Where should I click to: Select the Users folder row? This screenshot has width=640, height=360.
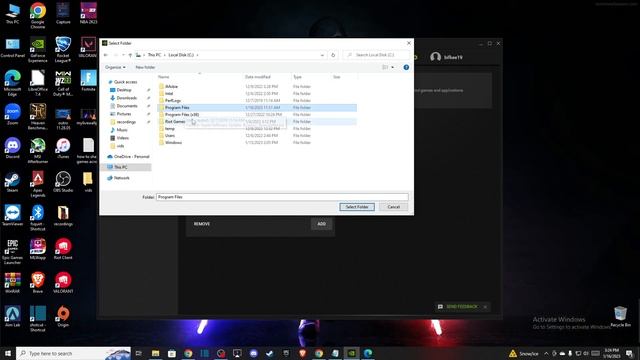pos(257,136)
